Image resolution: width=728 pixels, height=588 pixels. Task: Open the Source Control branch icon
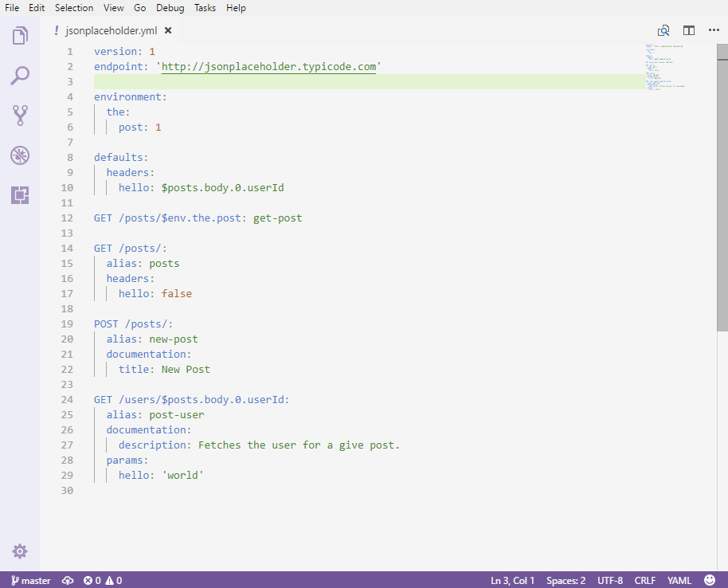(20, 116)
